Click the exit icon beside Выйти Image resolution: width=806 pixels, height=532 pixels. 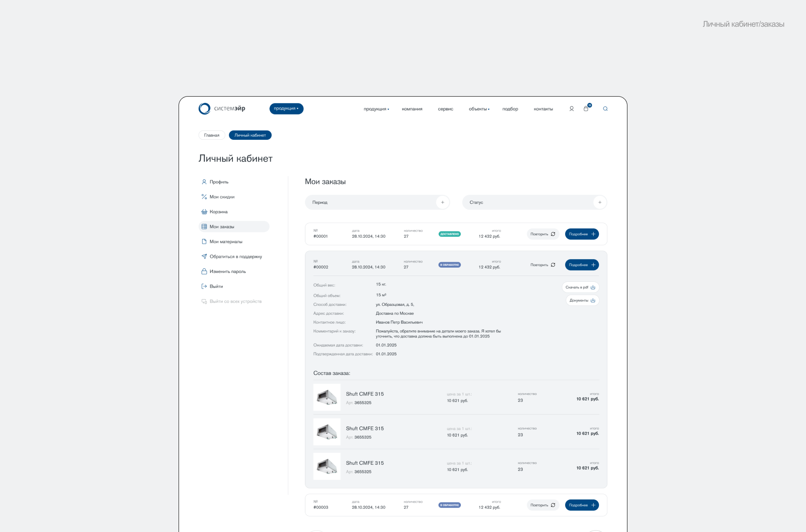[204, 286]
